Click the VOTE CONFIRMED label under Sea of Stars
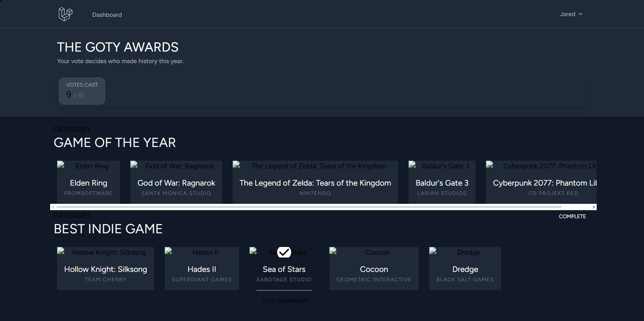 [x=284, y=301]
